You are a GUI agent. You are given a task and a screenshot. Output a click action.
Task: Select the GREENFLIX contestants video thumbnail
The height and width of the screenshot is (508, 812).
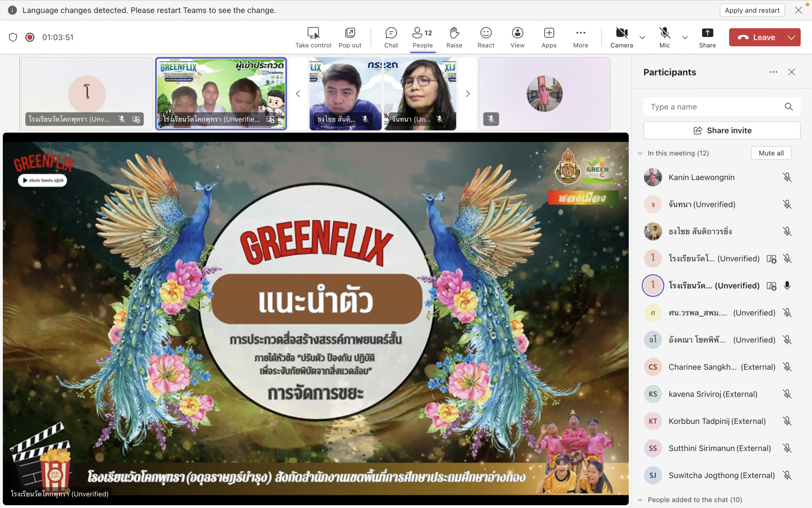(221, 94)
